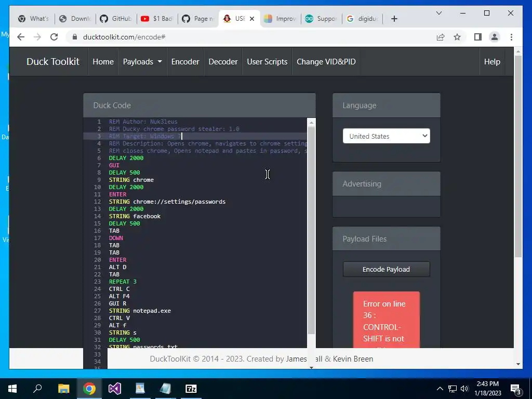Click the network tray icon
532x399 pixels.
tap(453, 389)
